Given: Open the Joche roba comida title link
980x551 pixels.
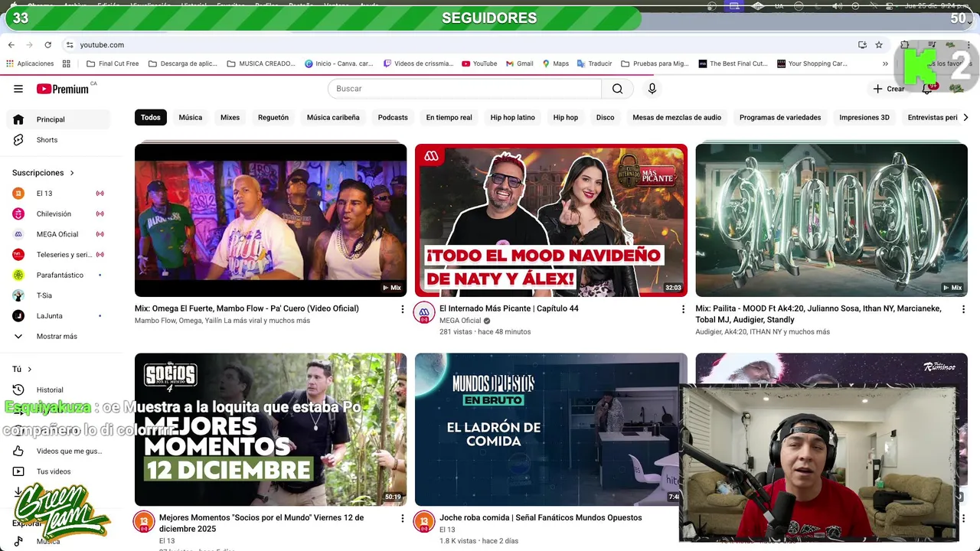Looking at the screenshot, I should click(x=541, y=518).
